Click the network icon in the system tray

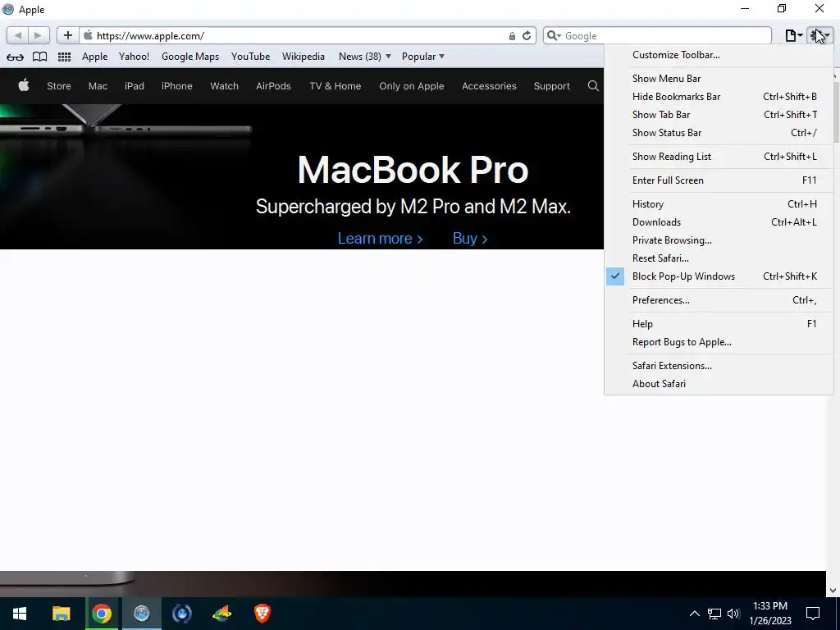(714, 614)
